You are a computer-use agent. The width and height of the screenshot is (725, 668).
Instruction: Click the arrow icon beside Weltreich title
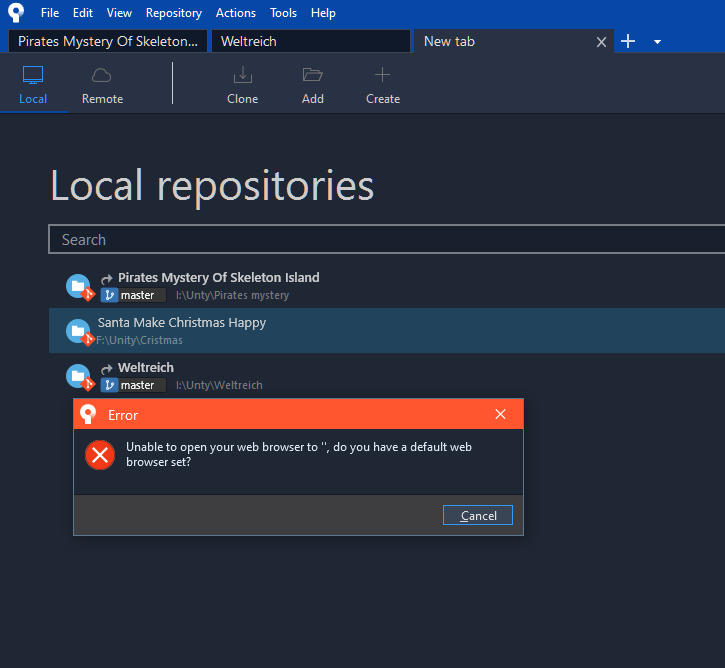tap(107, 368)
